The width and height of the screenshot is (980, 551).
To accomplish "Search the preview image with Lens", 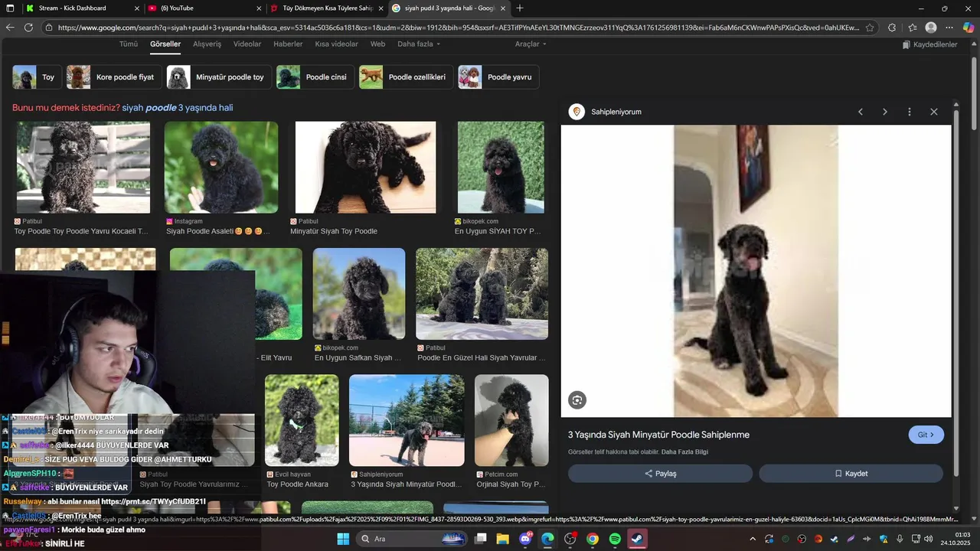I will point(577,400).
